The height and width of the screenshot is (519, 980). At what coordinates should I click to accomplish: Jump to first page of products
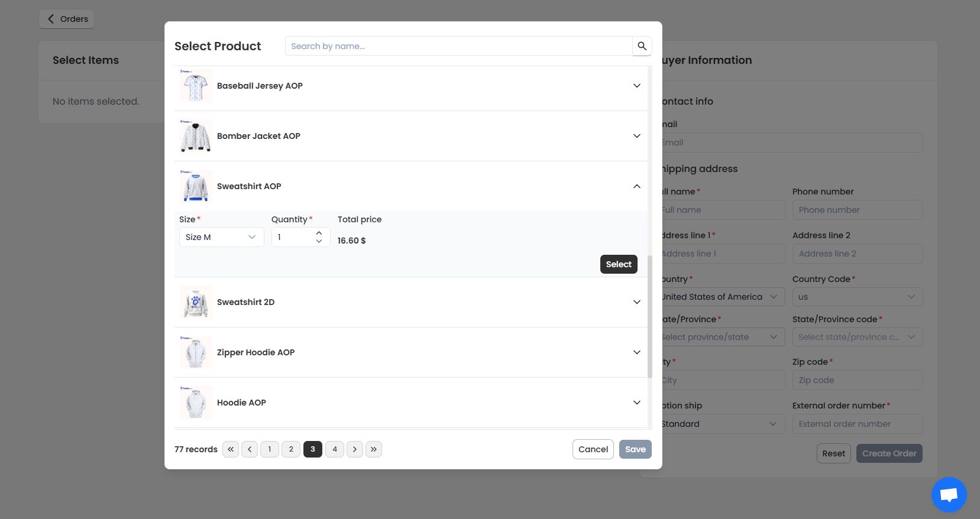[x=231, y=449]
